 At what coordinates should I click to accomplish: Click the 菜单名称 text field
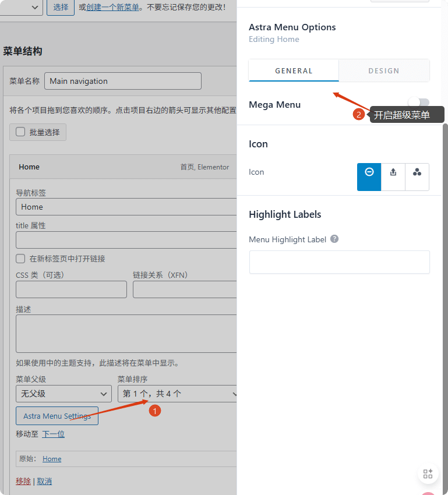(122, 81)
